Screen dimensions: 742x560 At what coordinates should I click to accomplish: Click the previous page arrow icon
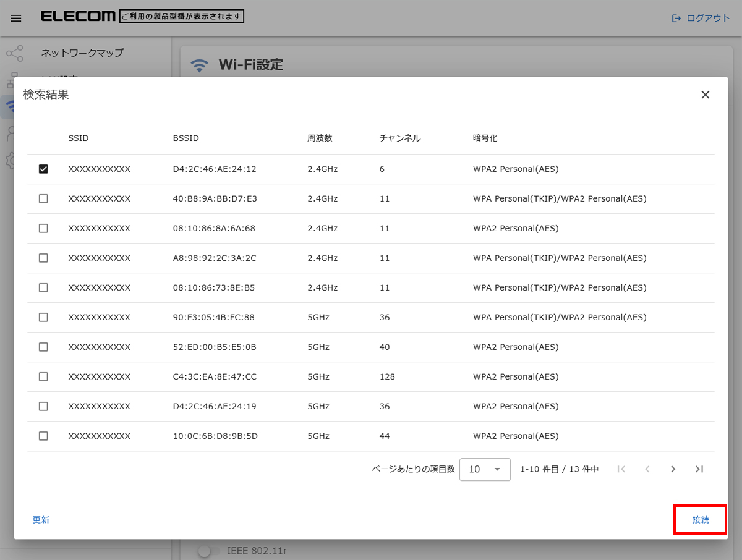click(647, 469)
